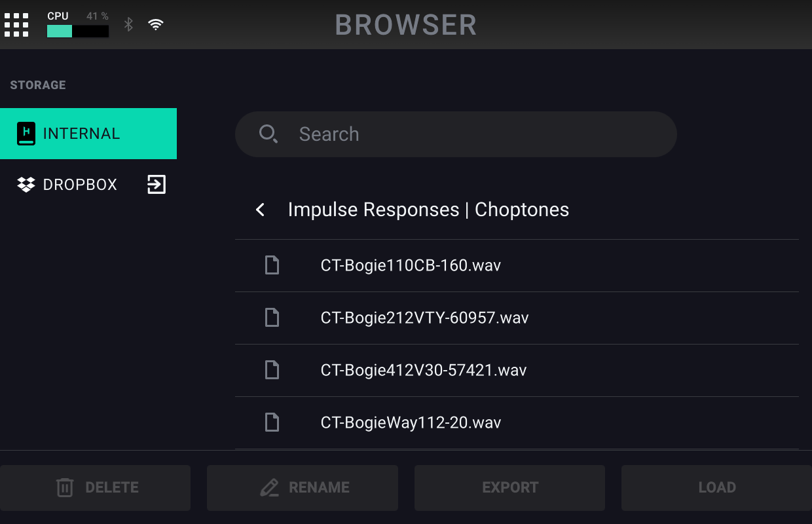812x524 pixels.
Task: Open the grid menu icon
Action: [x=16, y=25]
